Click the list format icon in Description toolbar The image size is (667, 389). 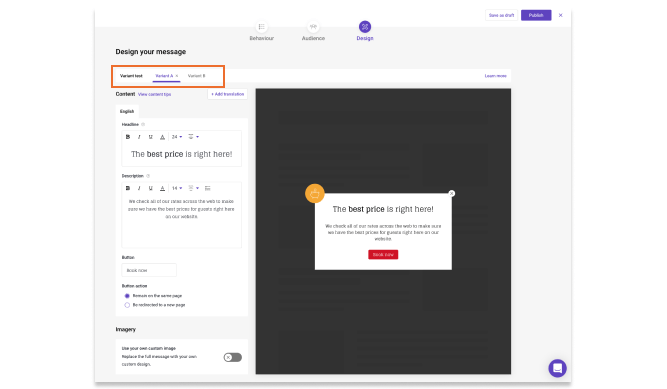[208, 188]
